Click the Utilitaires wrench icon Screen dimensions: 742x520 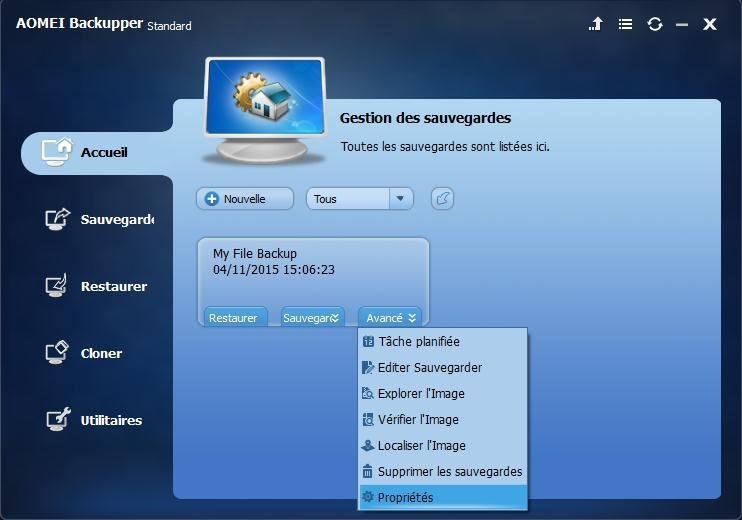pyautogui.click(x=58, y=419)
